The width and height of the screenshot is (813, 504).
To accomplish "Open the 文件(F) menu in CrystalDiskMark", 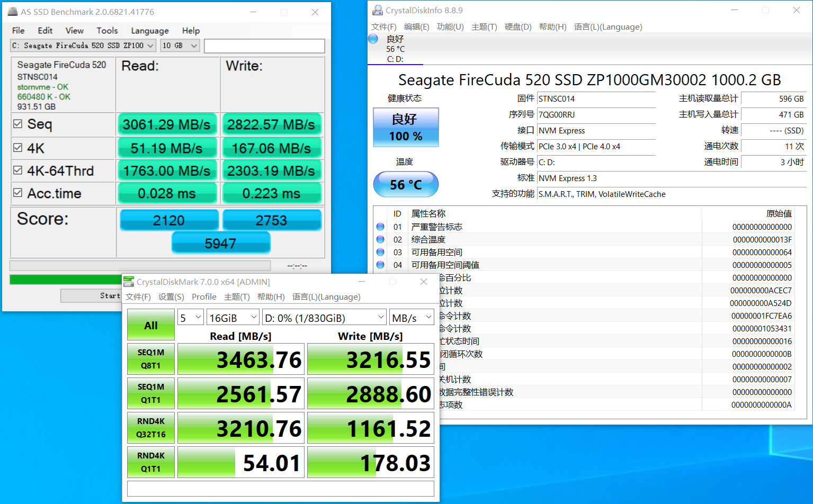I will 138,297.
